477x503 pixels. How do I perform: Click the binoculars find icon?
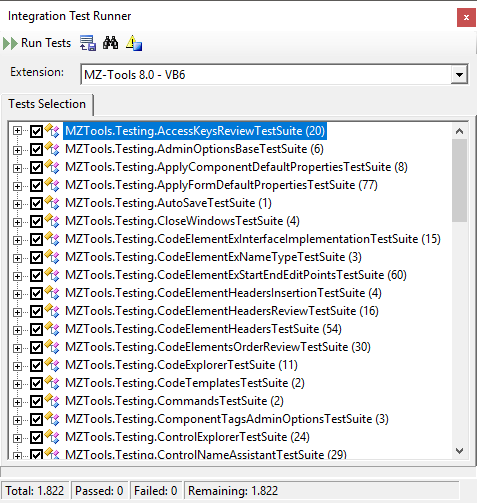pos(110,43)
